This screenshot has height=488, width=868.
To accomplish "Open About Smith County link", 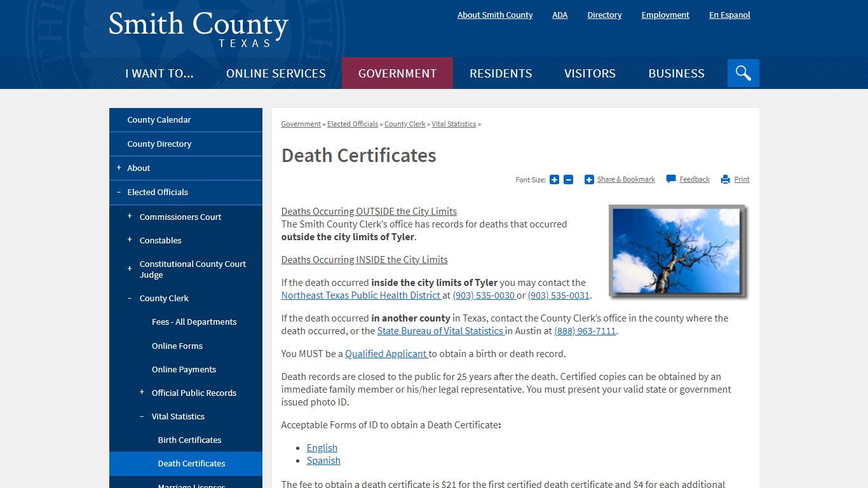I will (495, 15).
